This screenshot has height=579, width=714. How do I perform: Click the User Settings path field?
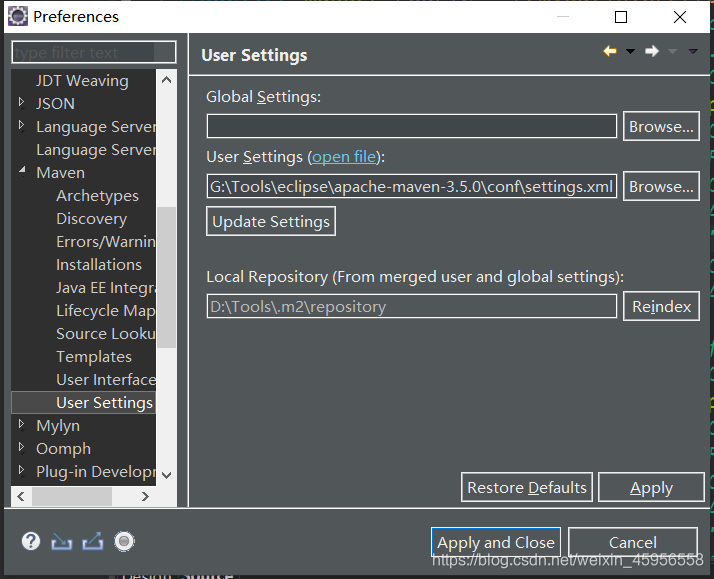[412, 186]
